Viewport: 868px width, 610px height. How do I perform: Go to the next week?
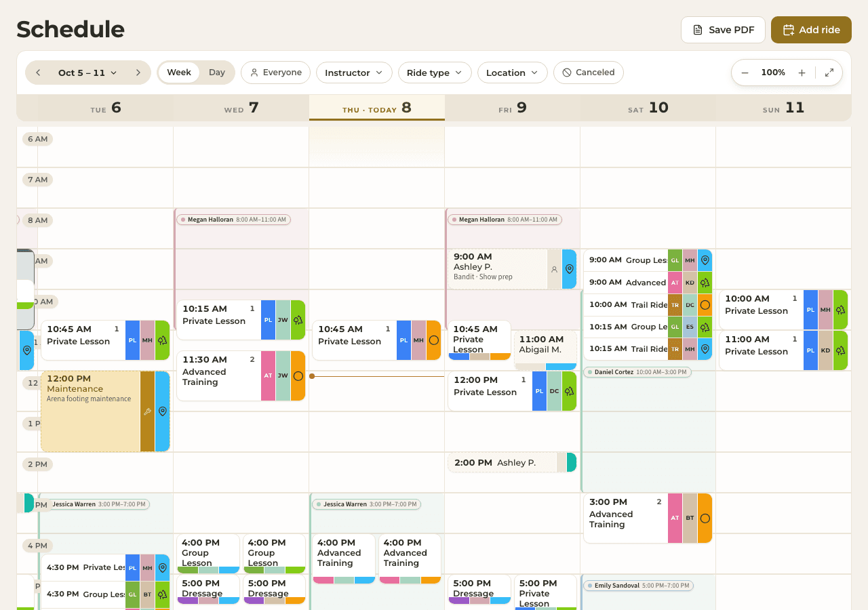(x=138, y=73)
